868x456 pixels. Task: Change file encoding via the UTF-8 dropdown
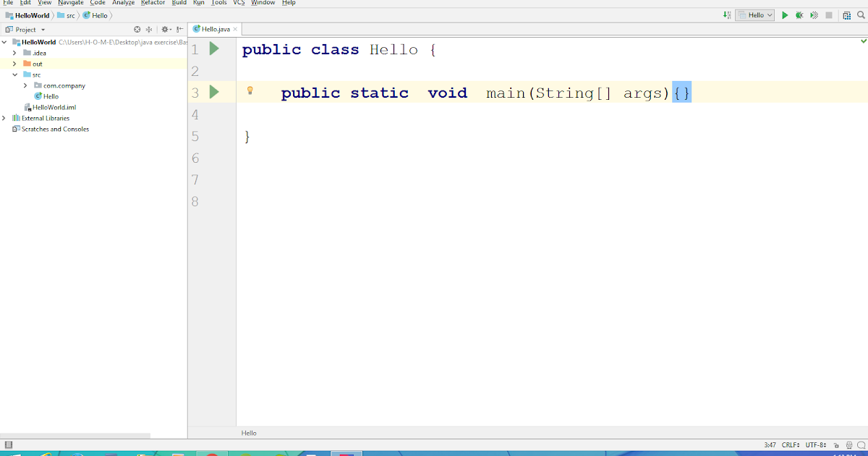[815, 444]
